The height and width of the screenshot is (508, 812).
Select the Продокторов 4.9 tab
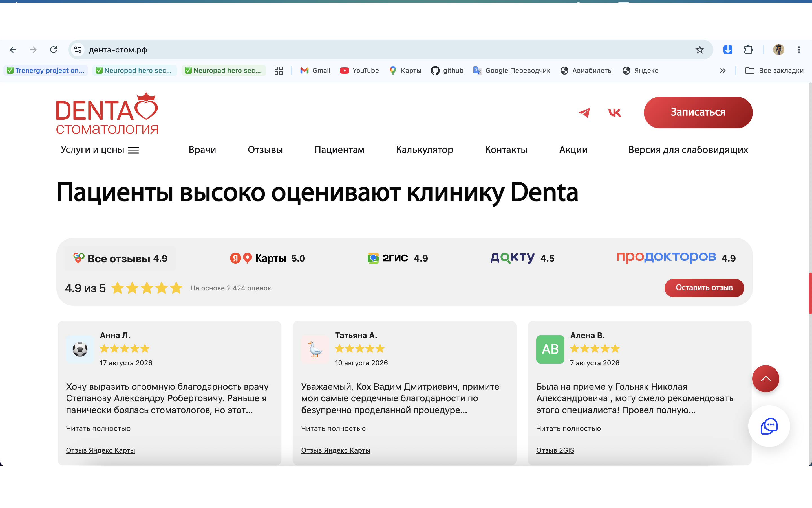tap(676, 258)
